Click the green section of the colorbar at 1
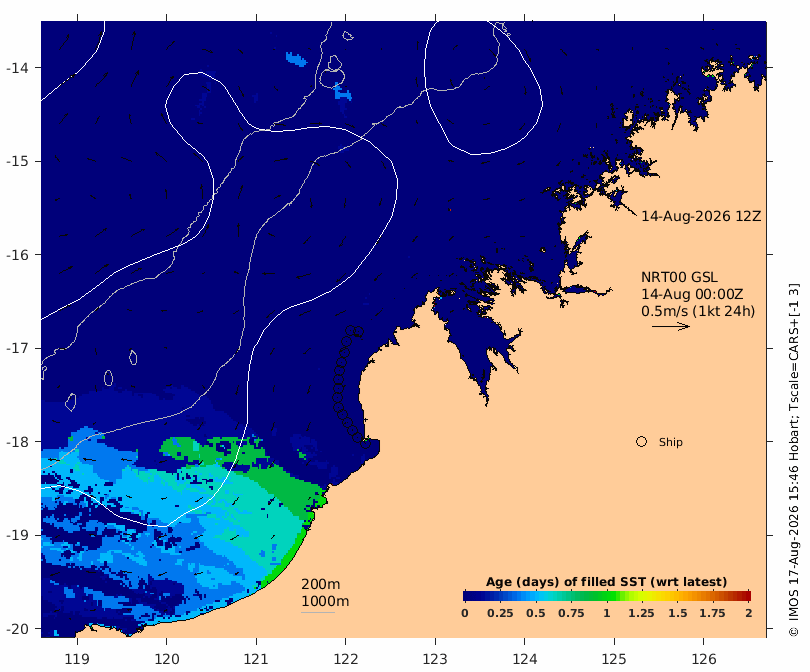 (x=607, y=596)
